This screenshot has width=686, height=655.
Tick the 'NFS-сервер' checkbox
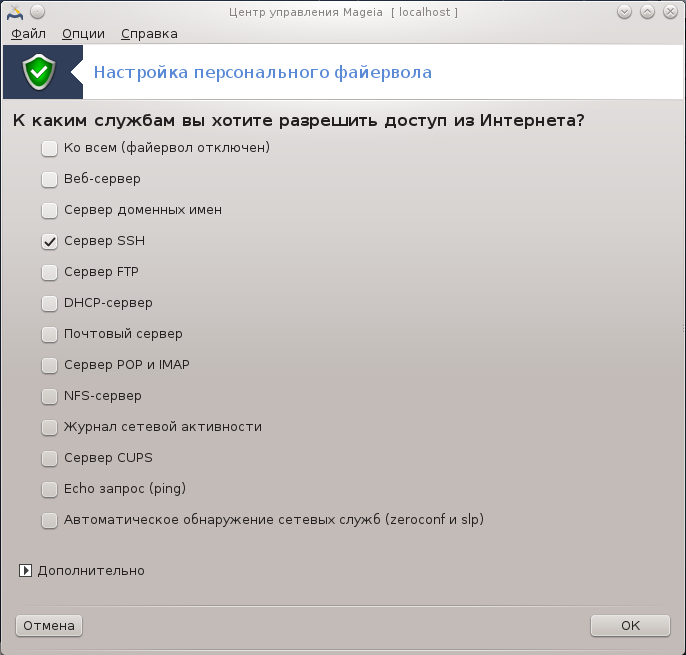pos(49,396)
